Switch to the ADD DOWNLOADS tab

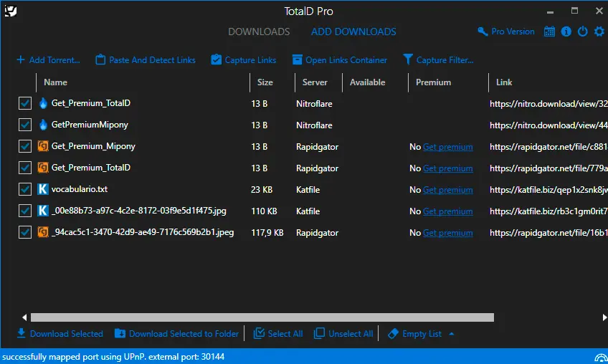353,32
